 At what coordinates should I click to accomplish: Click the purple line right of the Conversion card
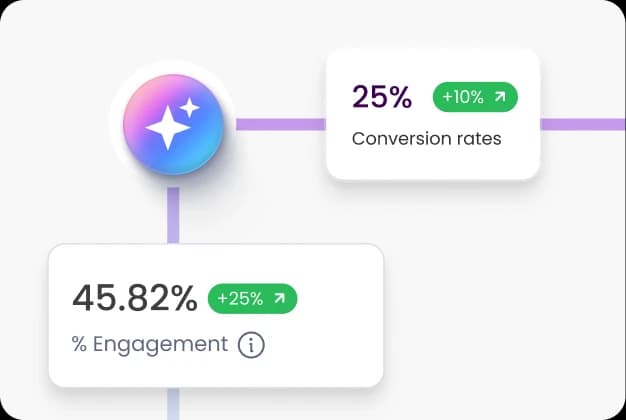point(582,125)
